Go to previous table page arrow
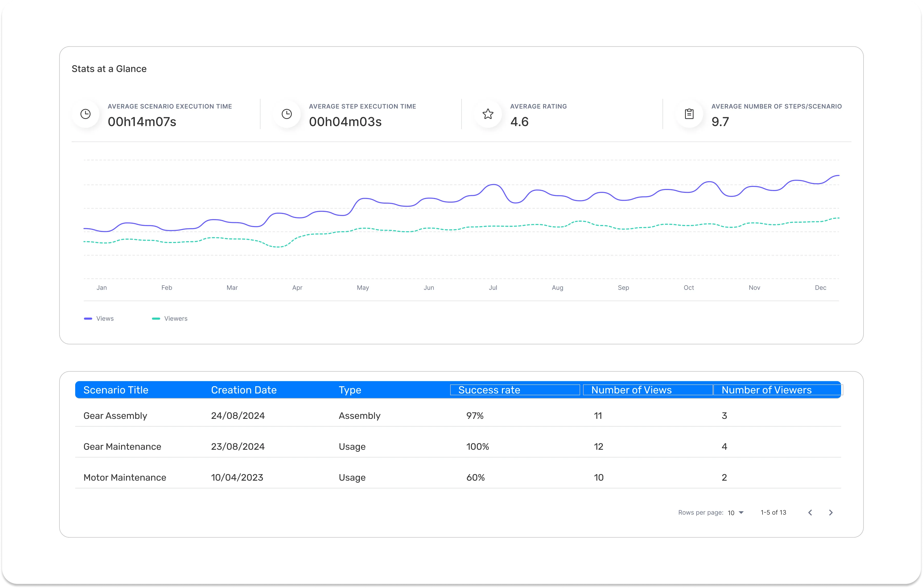Screen dimensions: 923x588 click(810, 513)
